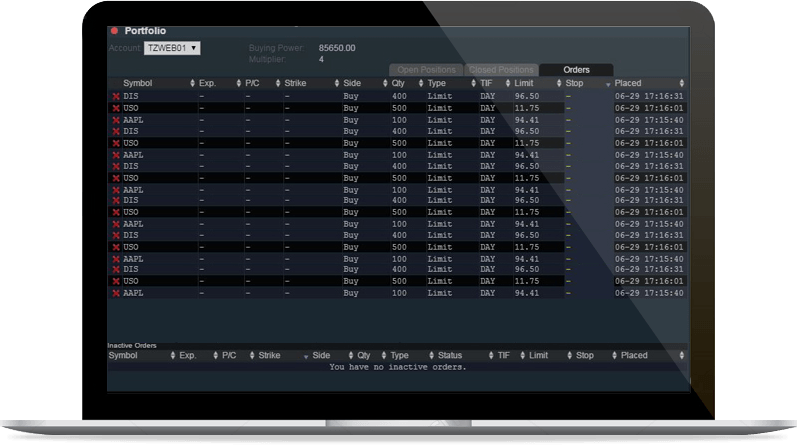The width and height of the screenshot is (797, 445).
Task: Cancel the AAPL order in the last row
Action: 116,293
